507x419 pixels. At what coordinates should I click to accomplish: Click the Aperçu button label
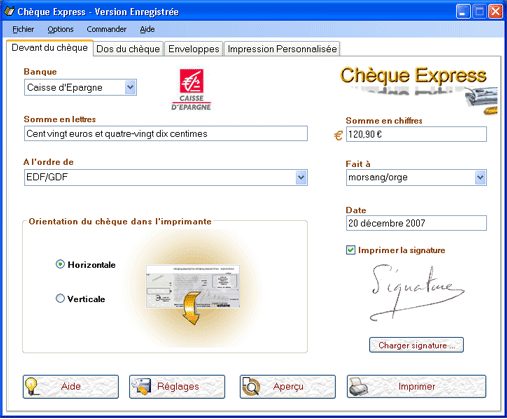pyautogui.click(x=288, y=387)
